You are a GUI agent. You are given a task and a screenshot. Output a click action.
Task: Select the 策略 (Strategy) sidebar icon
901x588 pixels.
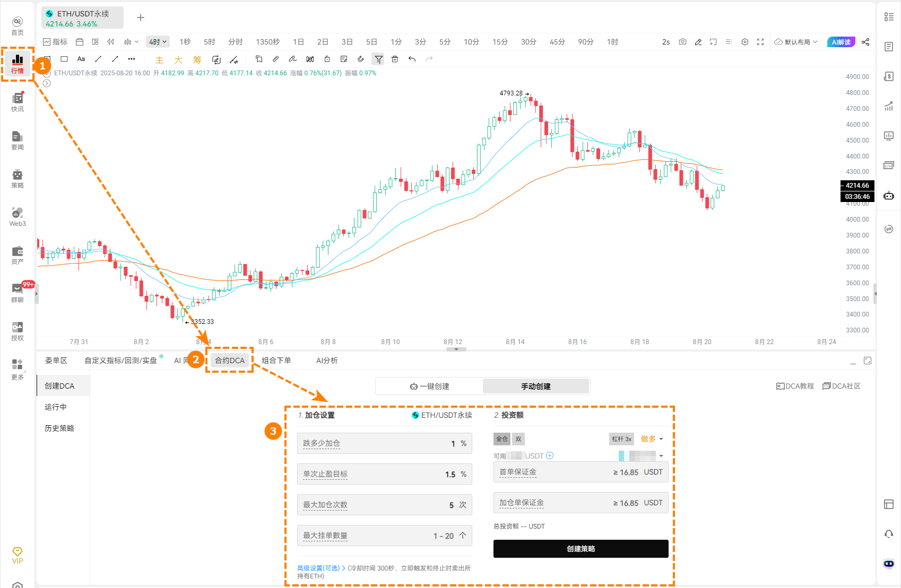click(17, 179)
